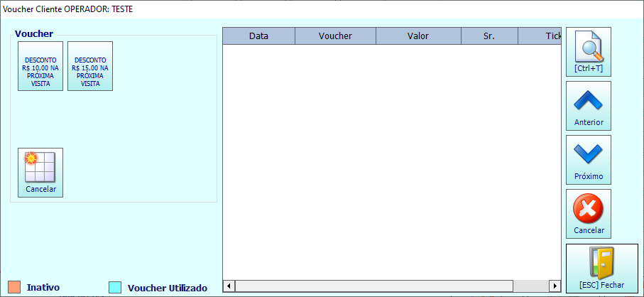This screenshot has width=644, height=297.
Task: Click the Voucher Utilizado legend label
Action: coord(168,288)
